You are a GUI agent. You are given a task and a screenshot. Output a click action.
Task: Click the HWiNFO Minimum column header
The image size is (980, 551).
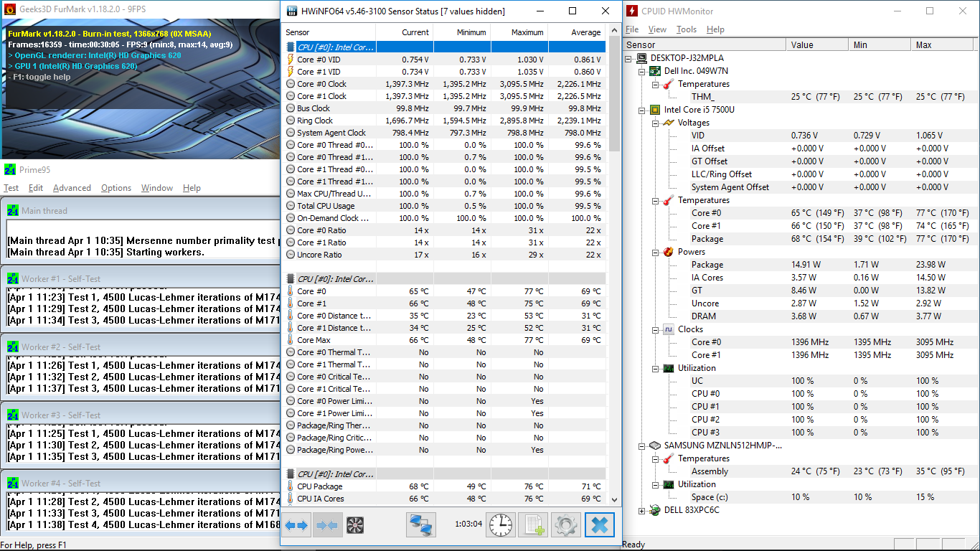pyautogui.click(x=461, y=32)
